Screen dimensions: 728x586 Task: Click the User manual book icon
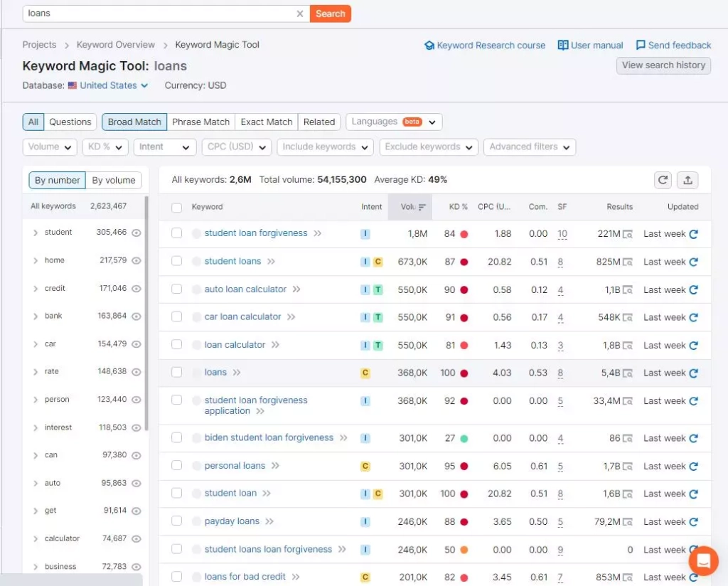click(x=563, y=45)
